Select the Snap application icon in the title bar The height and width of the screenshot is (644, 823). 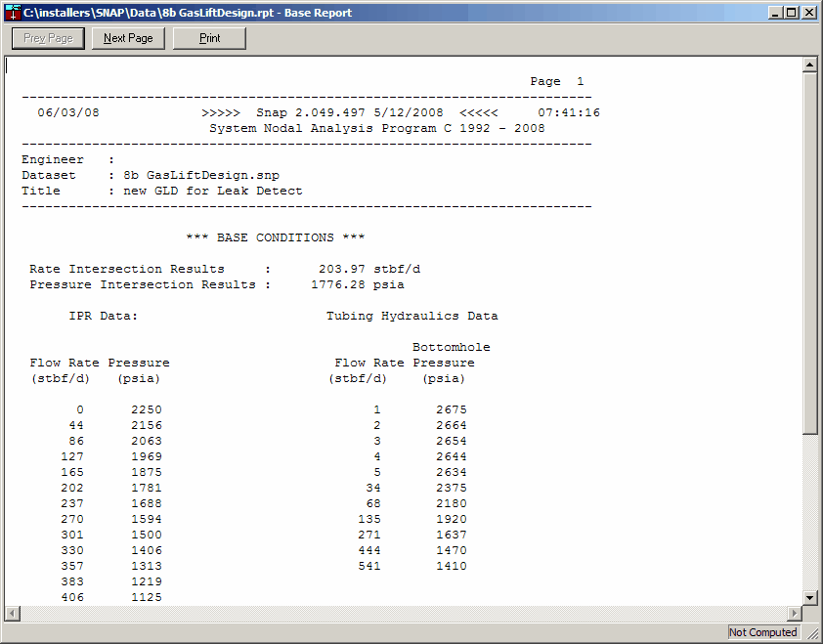[11, 11]
